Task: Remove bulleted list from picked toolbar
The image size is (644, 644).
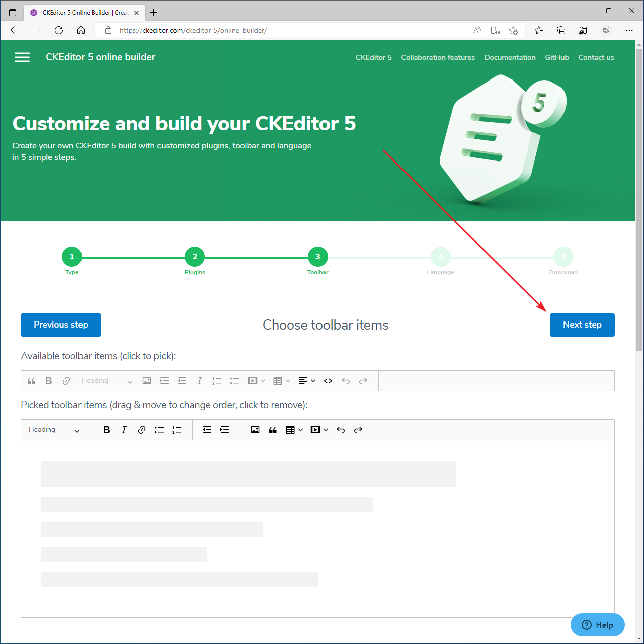Action: click(159, 430)
